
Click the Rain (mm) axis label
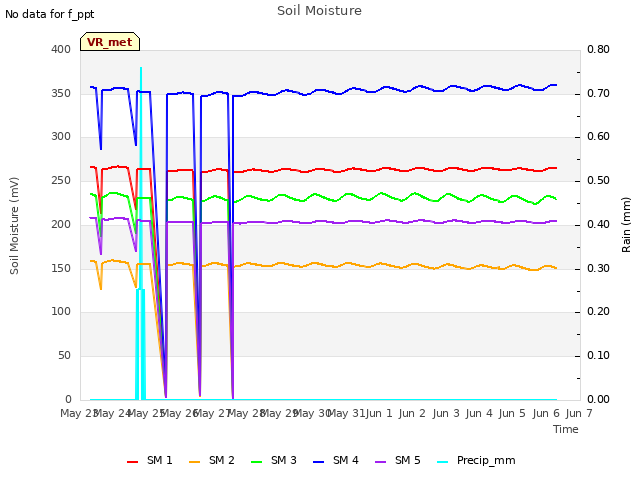pyautogui.click(x=626, y=225)
